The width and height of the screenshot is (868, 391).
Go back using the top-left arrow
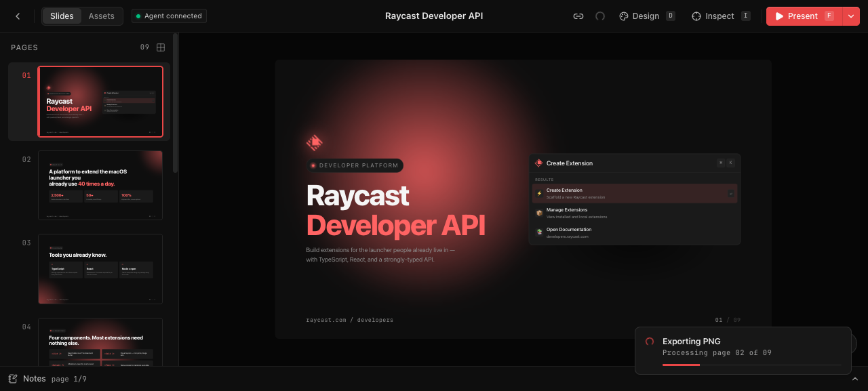[18, 16]
